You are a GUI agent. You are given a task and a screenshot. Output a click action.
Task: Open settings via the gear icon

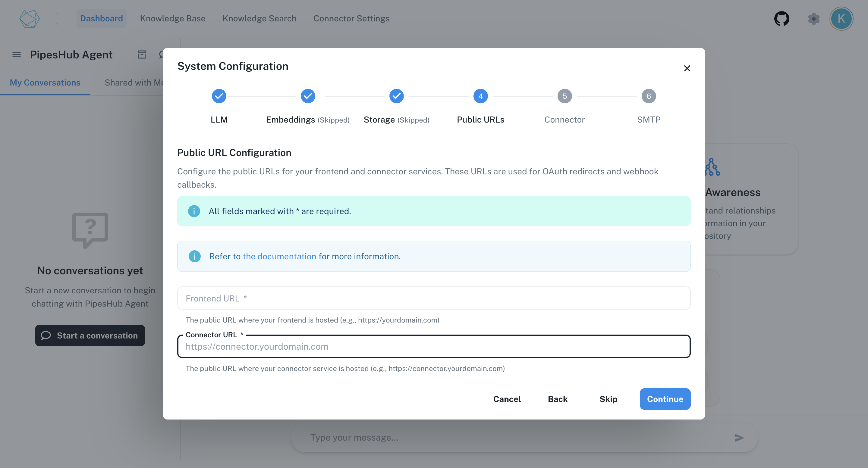pos(814,18)
